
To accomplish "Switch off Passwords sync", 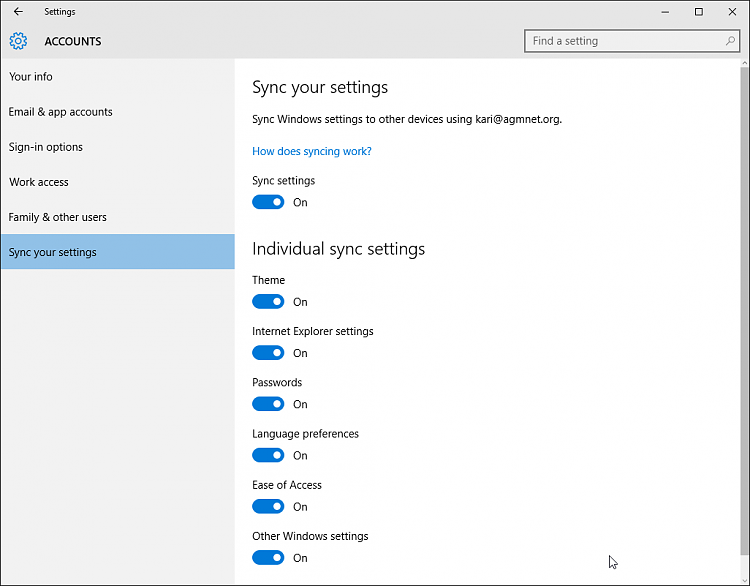I will 268,404.
